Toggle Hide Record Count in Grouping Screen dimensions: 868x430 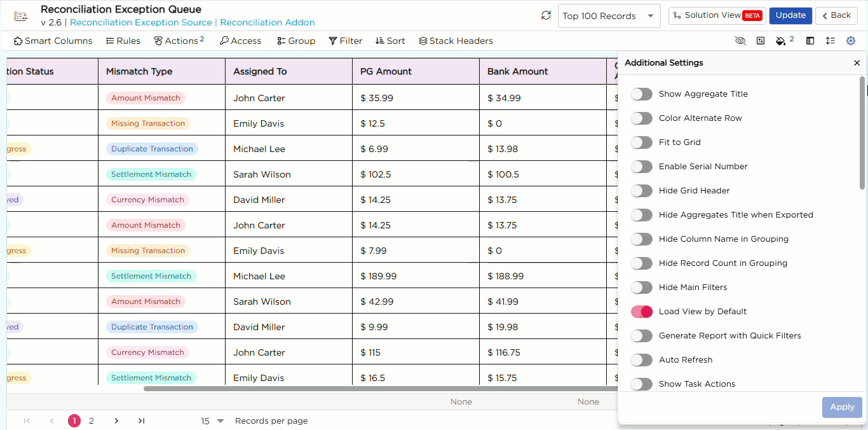pos(642,263)
